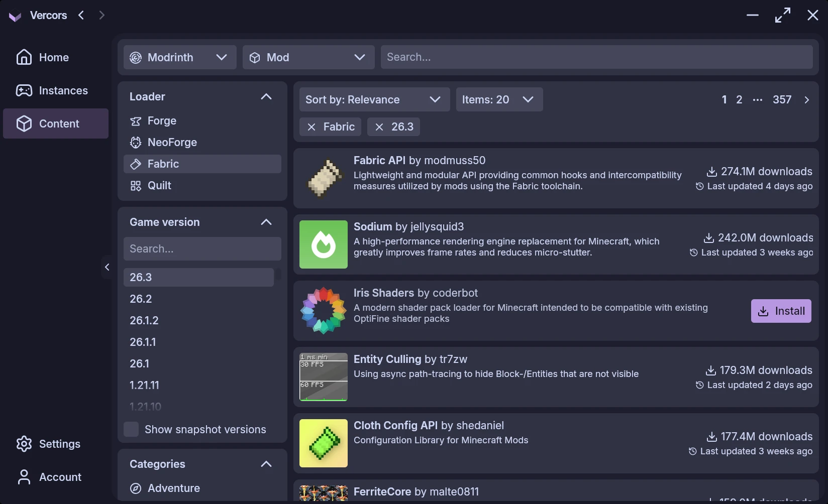Click Sodium last updated clock icon

(x=694, y=253)
